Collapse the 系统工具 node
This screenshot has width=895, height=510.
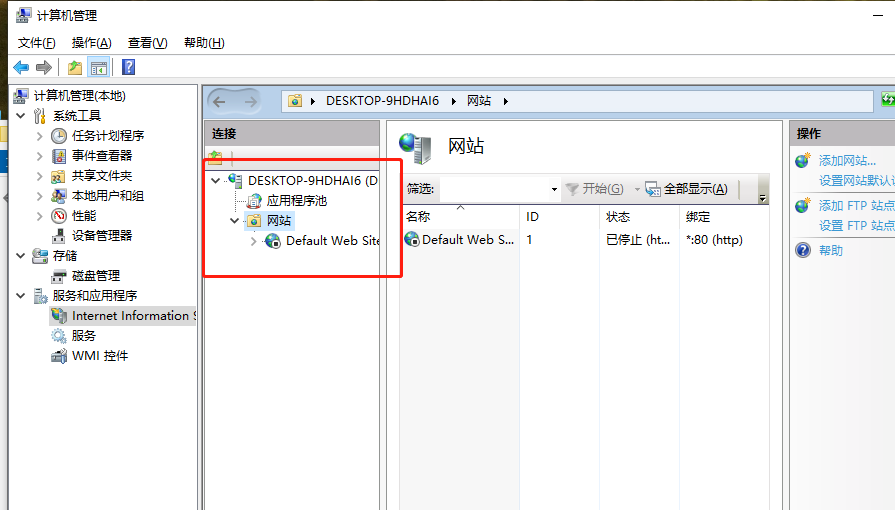pyautogui.click(x=21, y=116)
